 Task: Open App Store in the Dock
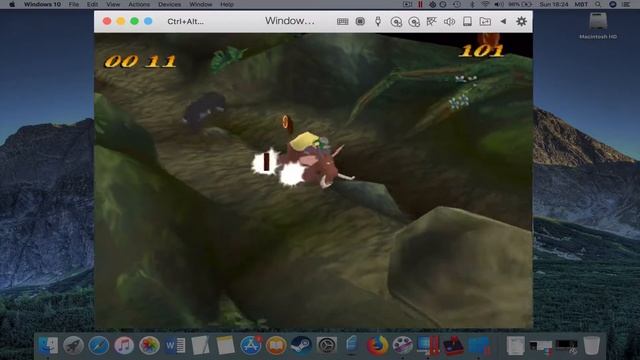(x=251, y=346)
